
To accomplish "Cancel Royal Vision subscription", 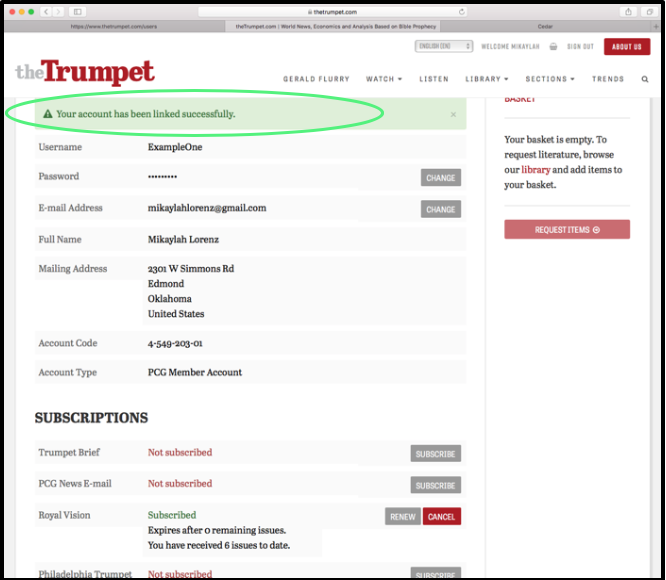I will pyautogui.click(x=441, y=517).
